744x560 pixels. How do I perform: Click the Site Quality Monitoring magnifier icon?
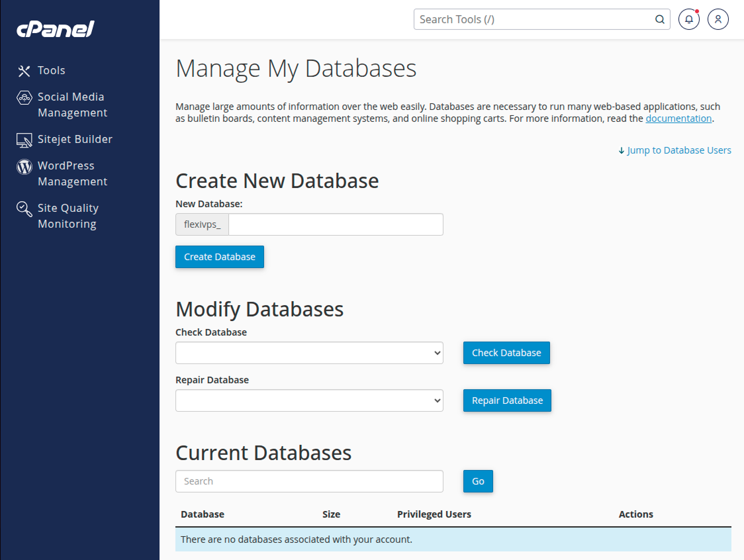click(x=24, y=209)
